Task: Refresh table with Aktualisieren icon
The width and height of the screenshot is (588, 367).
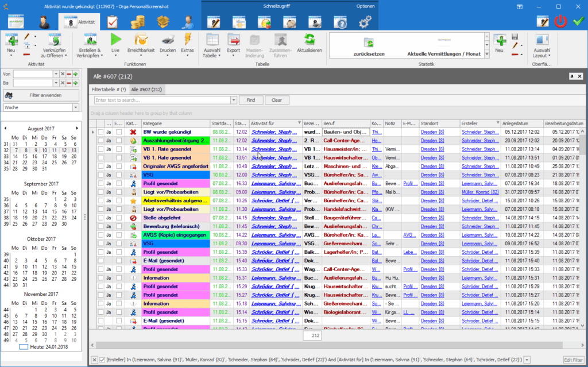Action: click(310, 40)
